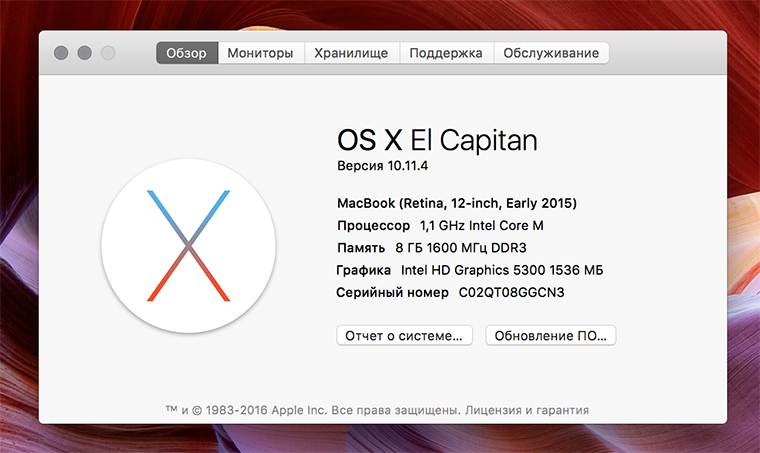Click serial number C02QT08GGCN3

pyautogui.click(x=511, y=292)
